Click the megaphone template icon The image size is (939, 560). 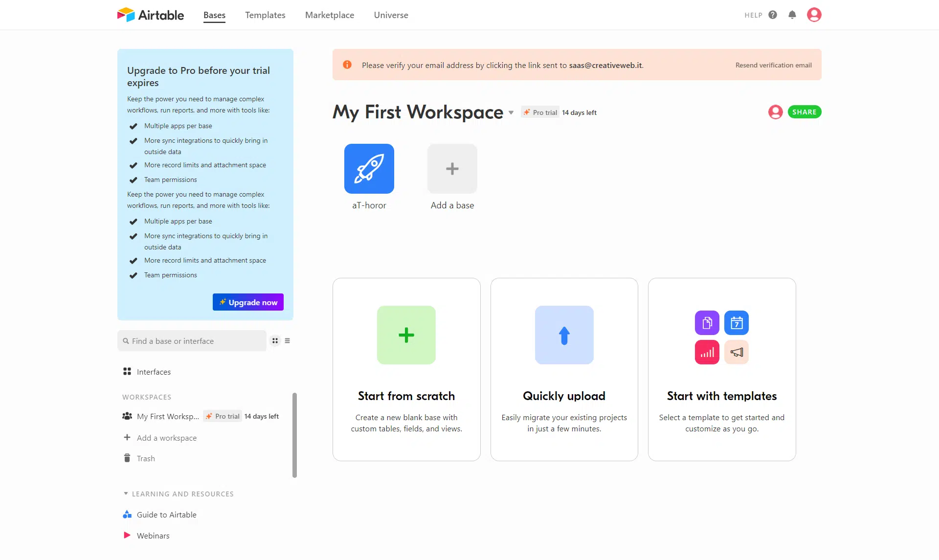pyautogui.click(x=737, y=352)
